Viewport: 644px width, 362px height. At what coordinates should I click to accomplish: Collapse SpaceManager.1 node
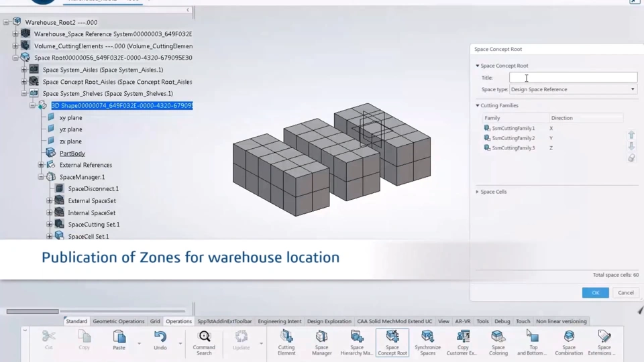41,177
